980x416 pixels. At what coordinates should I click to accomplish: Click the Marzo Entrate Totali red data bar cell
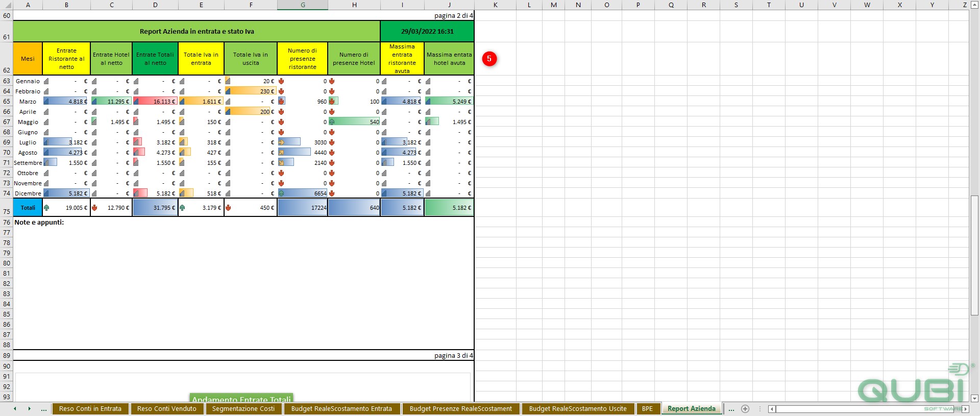155,102
